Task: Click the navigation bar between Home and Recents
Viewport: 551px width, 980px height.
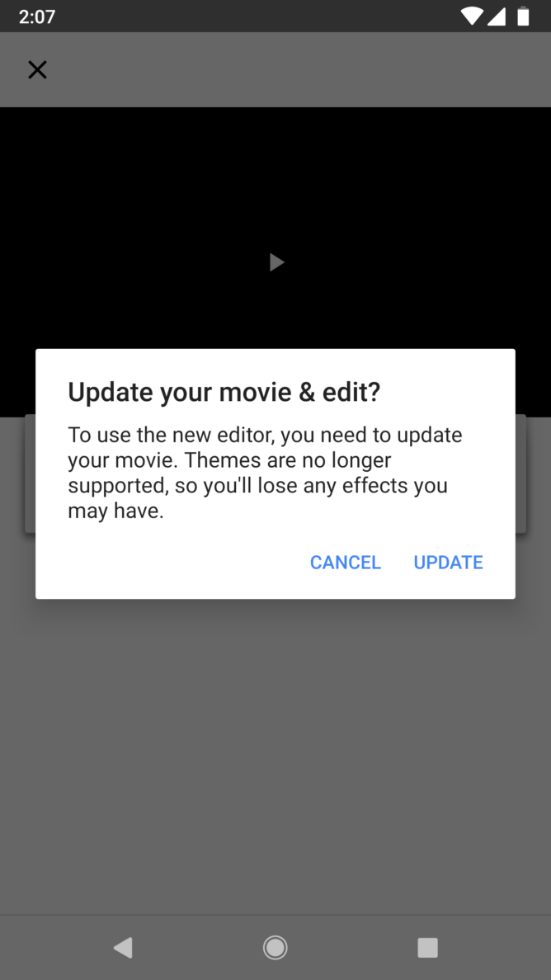Action: pyautogui.click(x=351, y=948)
